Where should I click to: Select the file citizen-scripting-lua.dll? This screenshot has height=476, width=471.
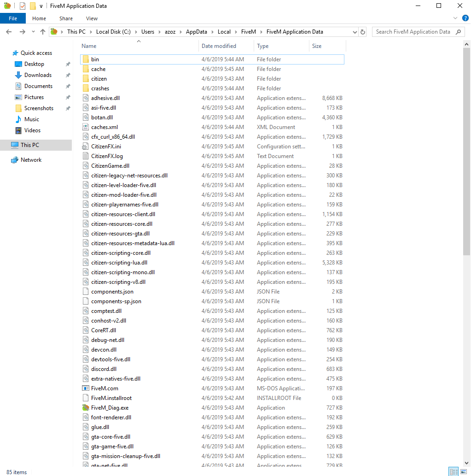[x=119, y=263]
